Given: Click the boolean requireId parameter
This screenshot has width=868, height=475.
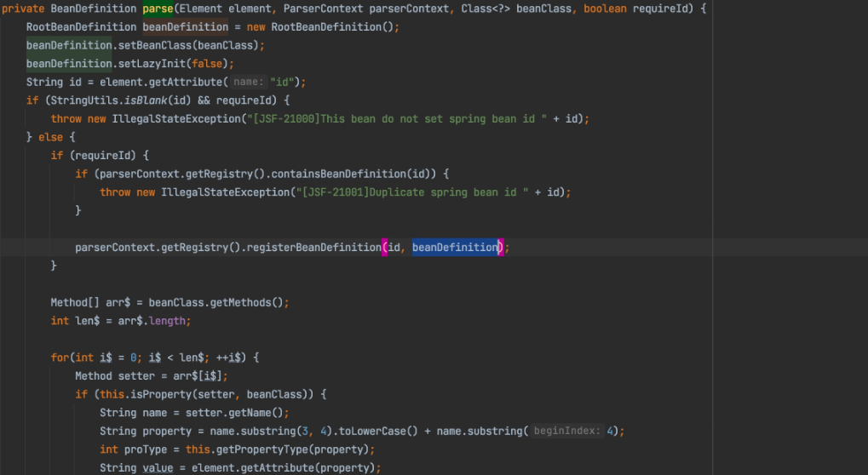Looking at the screenshot, I should (x=635, y=9).
